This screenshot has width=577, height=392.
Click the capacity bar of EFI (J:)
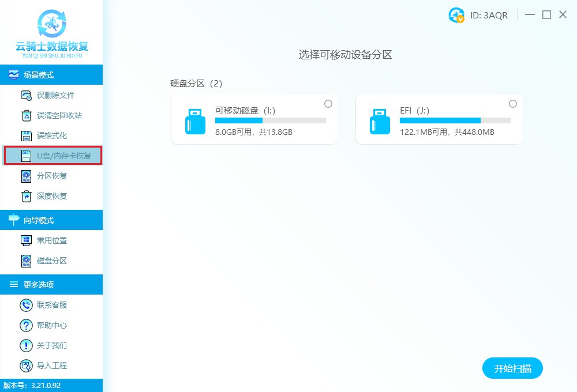pyautogui.click(x=455, y=120)
